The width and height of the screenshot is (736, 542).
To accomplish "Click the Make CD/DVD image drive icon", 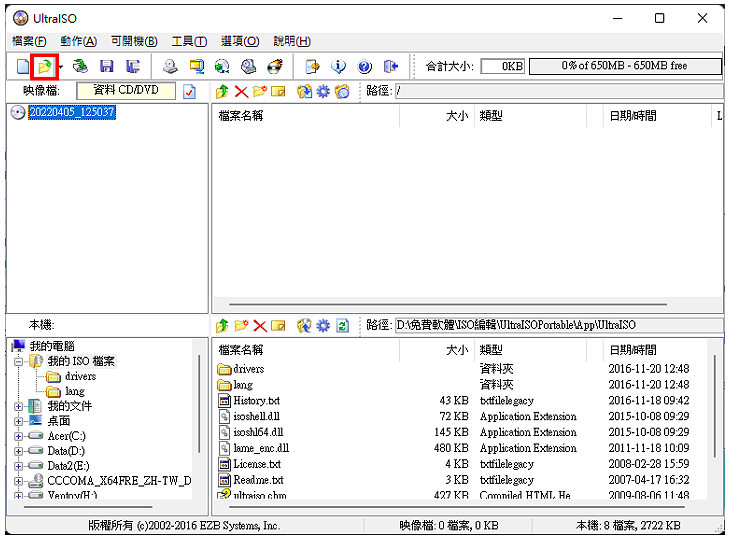I will point(170,67).
